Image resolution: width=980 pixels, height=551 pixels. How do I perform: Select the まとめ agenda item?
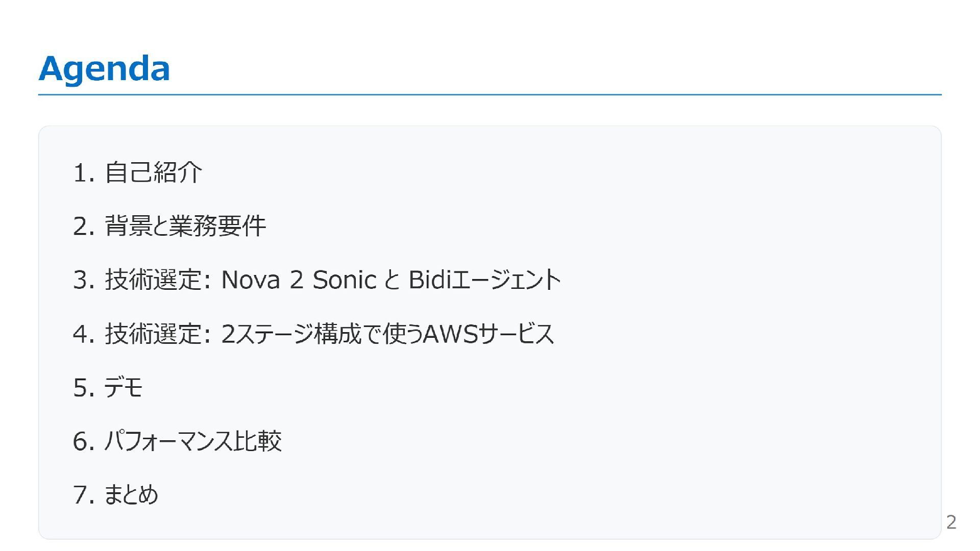point(131,495)
